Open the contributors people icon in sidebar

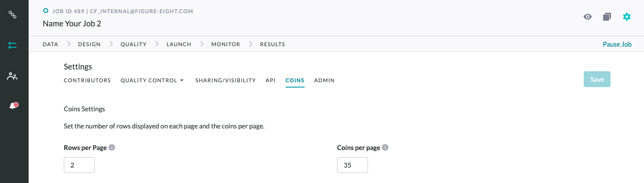tap(13, 76)
